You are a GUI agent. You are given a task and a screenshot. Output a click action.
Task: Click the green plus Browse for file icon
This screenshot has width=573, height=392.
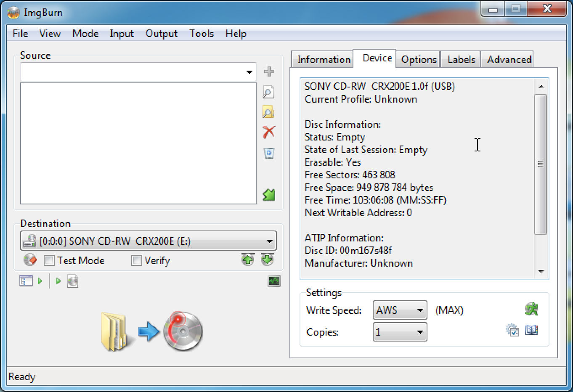269,72
